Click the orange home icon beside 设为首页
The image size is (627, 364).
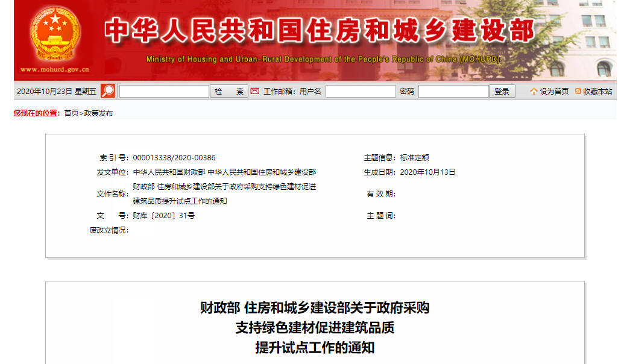coord(534,91)
